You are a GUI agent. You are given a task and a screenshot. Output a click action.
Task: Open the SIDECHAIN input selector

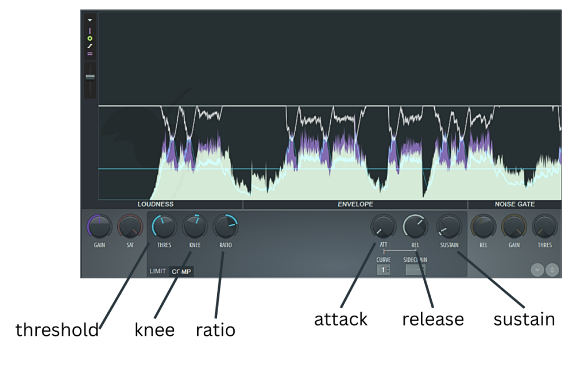pyautogui.click(x=415, y=270)
